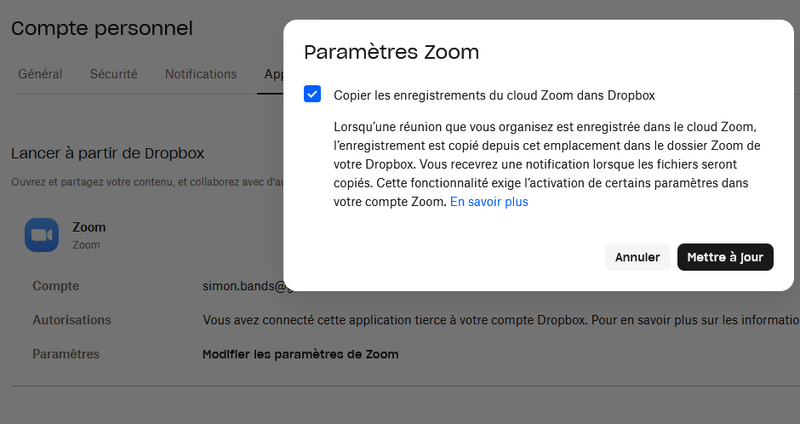Click the "Copier les enregistrements du cloud Zoom" label
The width and height of the screenshot is (800, 424).
(x=494, y=95)
